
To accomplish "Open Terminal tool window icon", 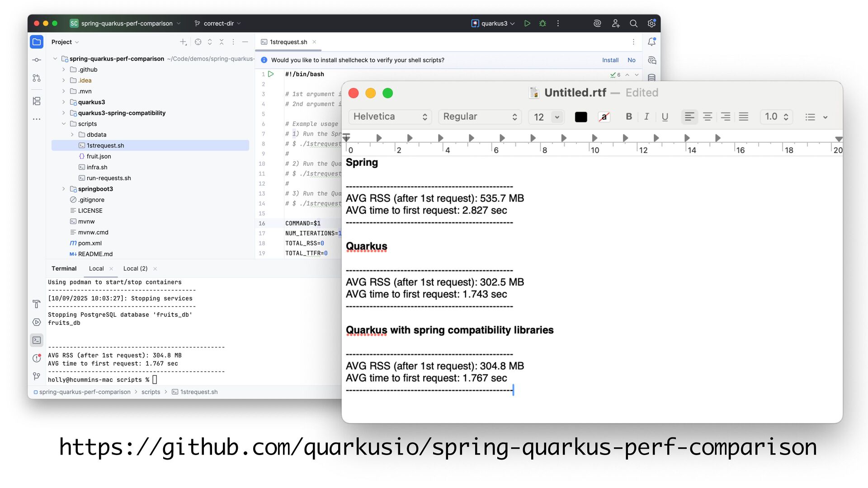I will tap(37, 340).
